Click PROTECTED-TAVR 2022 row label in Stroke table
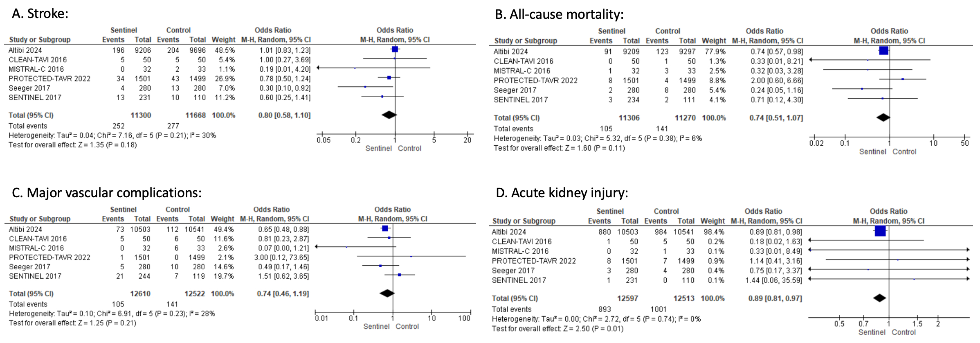This screenshot has width=980, height=343. [x=49, y=79]
